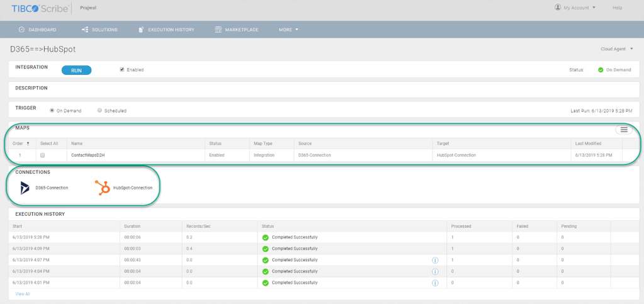Click the green On Demand status icon
The width and height of the screenshot is (644, 304).
click(x=601, y=70)
